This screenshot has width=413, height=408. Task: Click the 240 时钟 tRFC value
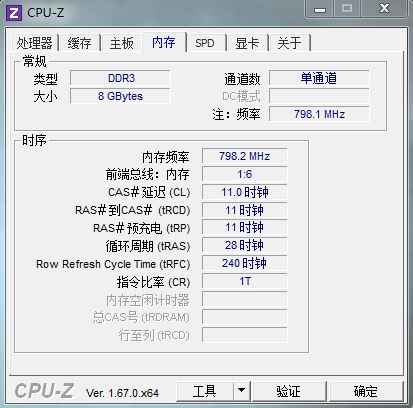244,263
